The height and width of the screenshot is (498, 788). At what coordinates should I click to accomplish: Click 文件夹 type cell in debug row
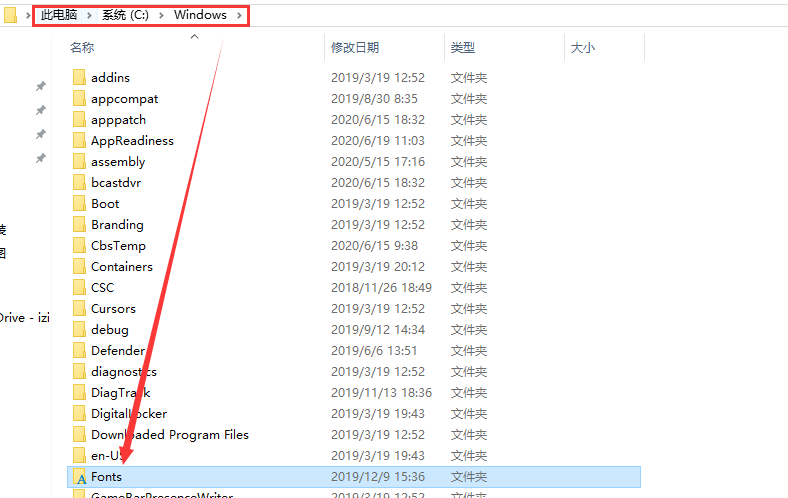point(468,330)
